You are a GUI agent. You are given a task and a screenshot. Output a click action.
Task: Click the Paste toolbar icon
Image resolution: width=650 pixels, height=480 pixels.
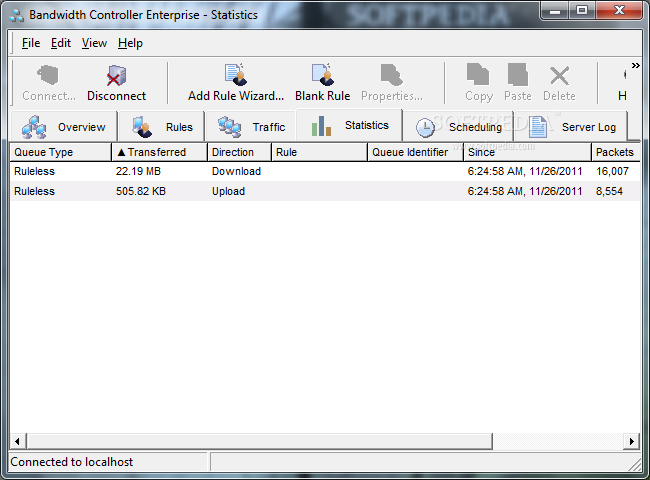pyautogui.click(x=518, y=75)
